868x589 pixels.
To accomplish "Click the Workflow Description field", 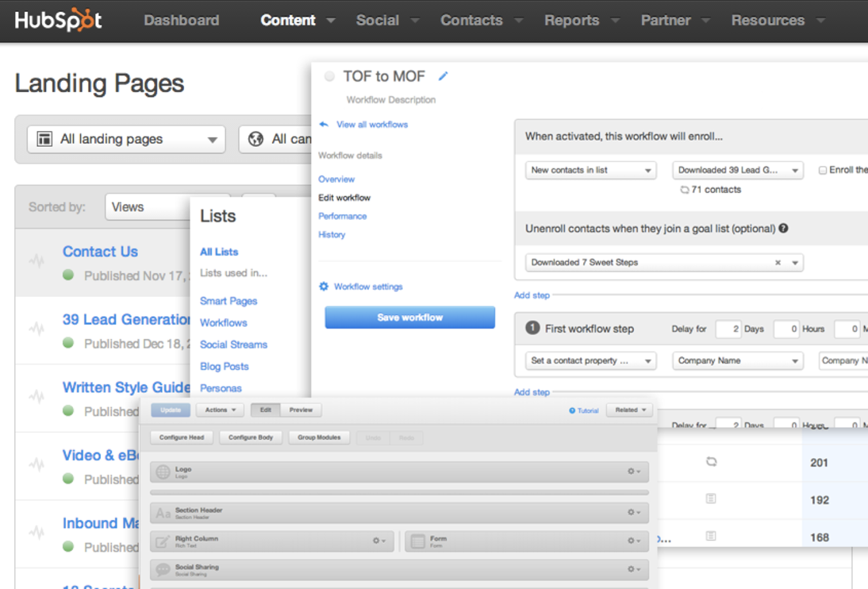I will 391,100.
